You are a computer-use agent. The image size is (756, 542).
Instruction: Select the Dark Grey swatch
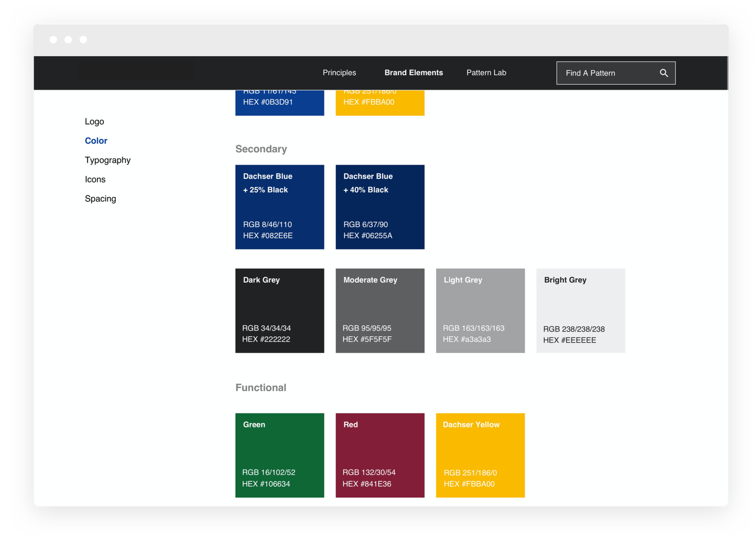pos(280,311)
